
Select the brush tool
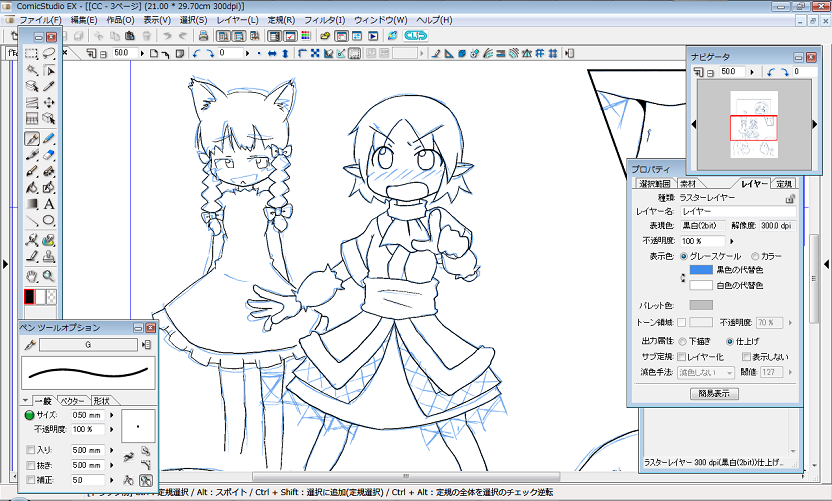(x=32, y=171)
